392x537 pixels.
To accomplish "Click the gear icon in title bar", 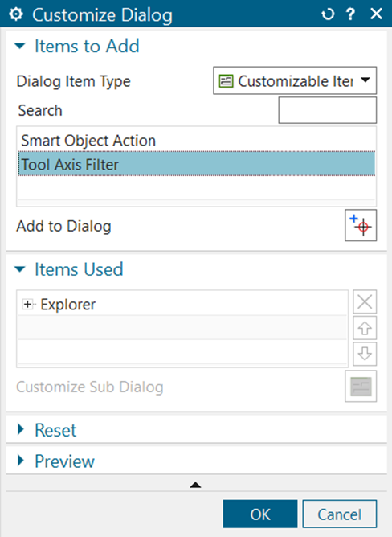I will point(16,14).
